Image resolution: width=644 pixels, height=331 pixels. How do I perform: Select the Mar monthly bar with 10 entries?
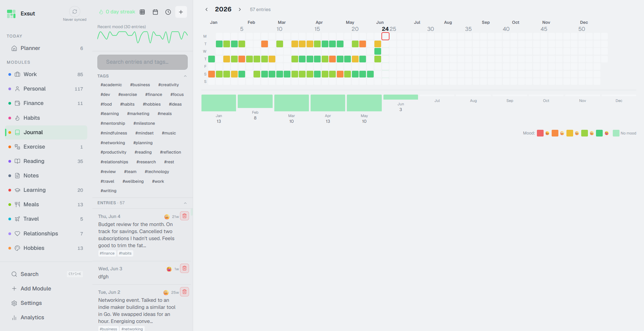[x=291, y=103]
